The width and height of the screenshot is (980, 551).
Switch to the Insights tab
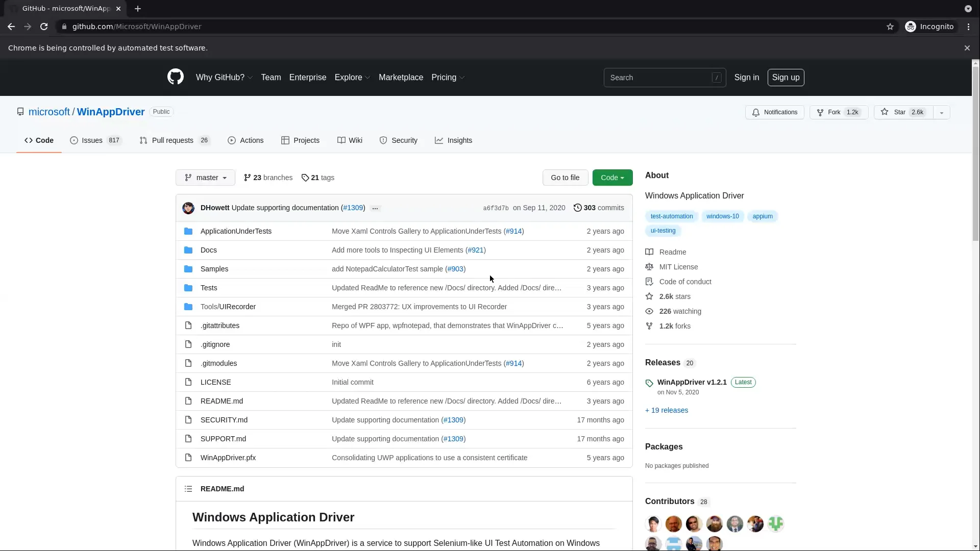[x=453, y=140]
